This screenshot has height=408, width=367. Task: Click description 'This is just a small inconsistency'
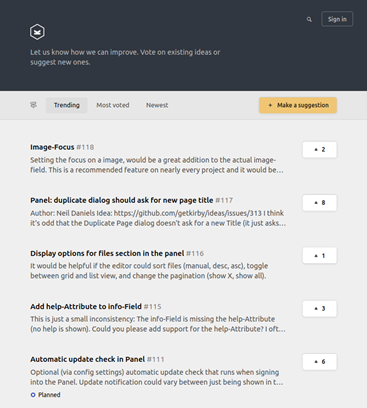point(158,324)
